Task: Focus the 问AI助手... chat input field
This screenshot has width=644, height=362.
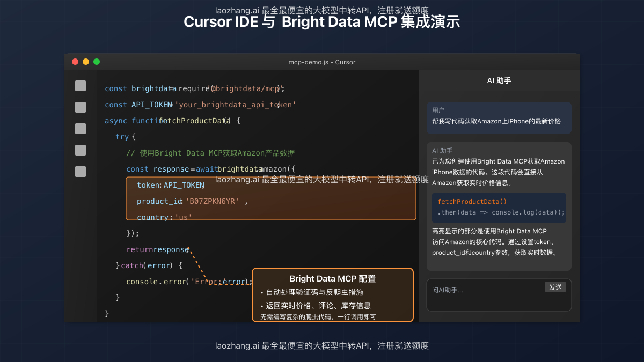Action: point(499,295)
